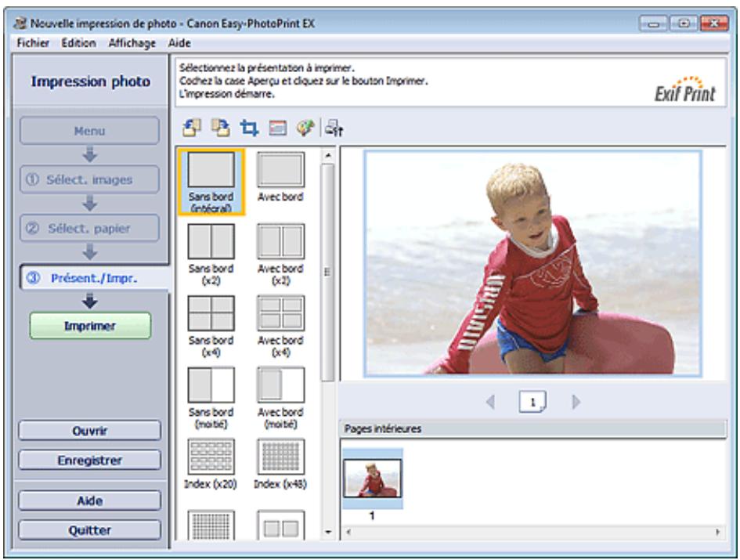Screen dimensions: 740x560
Task: Click the layout list scrollbar down arrow
Action: [x=328, y=532]
